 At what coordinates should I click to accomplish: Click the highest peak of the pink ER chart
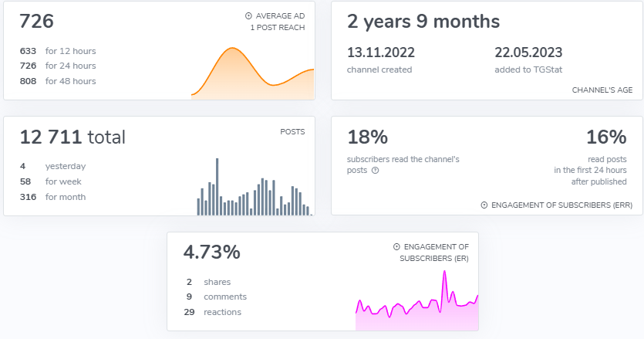point(444,274)
